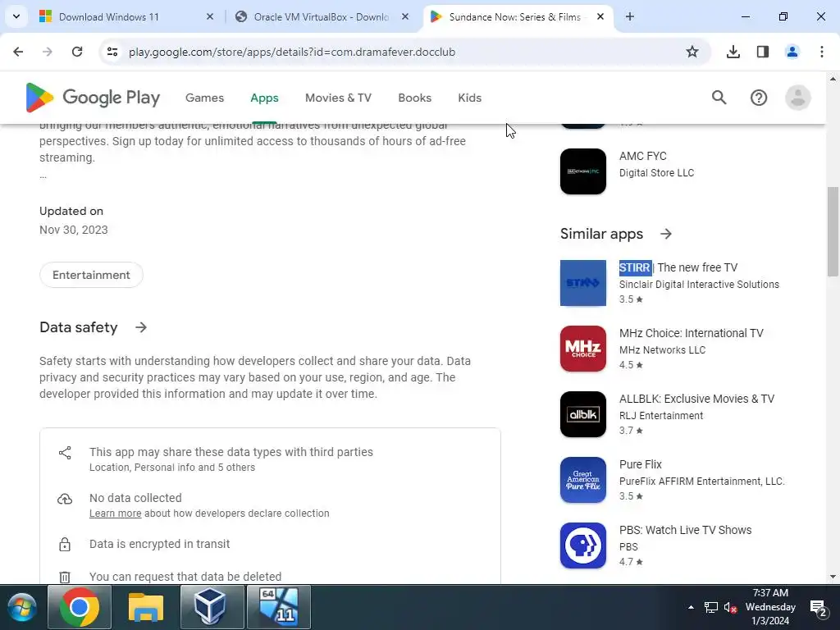Open the network tray icon
The image size is (840, 630).
click(x=710, y=608)
